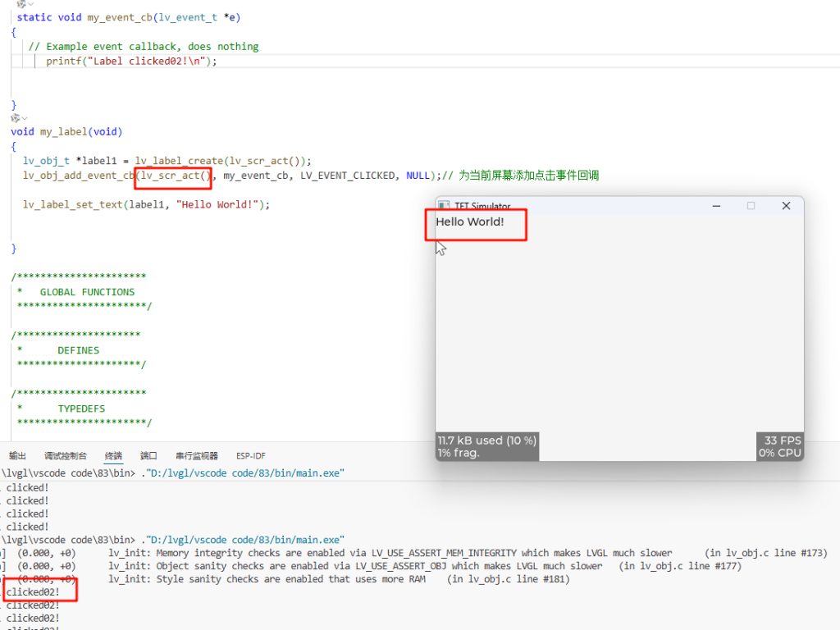This screenshot has height=630, width=840.
Task: Open the 调试控制台 panel tab
Action: tap(65, 456)
